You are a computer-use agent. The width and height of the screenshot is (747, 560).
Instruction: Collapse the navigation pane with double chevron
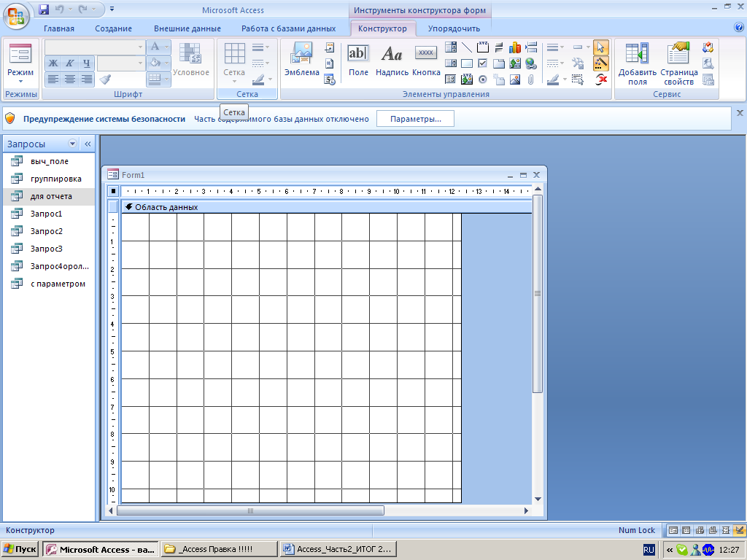pyautogui.click(x=88, y=144)
